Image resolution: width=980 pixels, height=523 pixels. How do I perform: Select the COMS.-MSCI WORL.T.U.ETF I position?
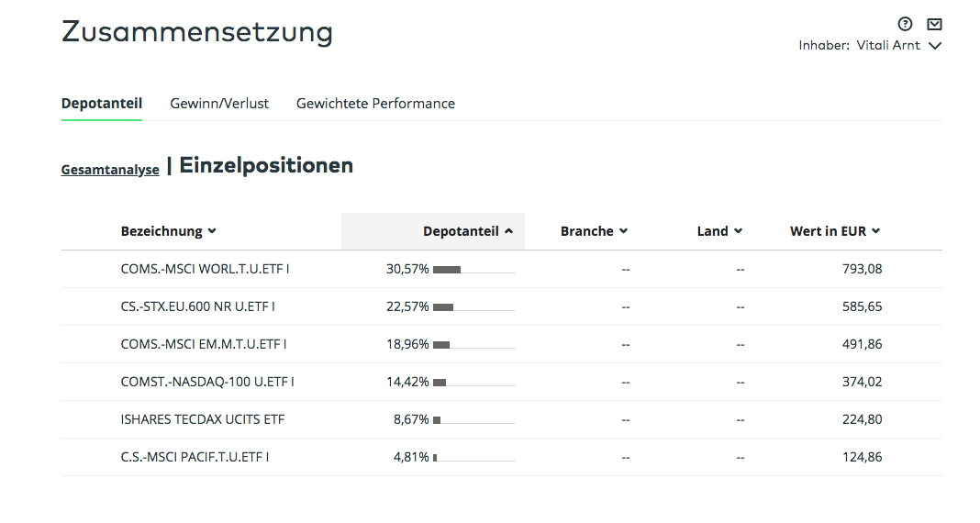205,269
